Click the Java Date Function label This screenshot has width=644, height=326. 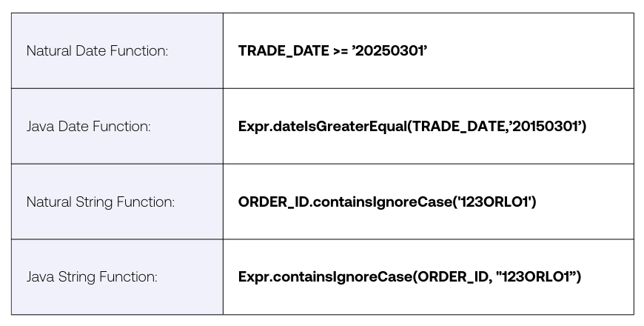click(89, 126)
